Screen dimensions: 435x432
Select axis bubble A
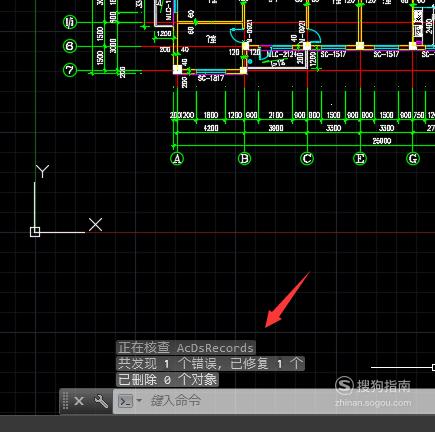(177, 159)
